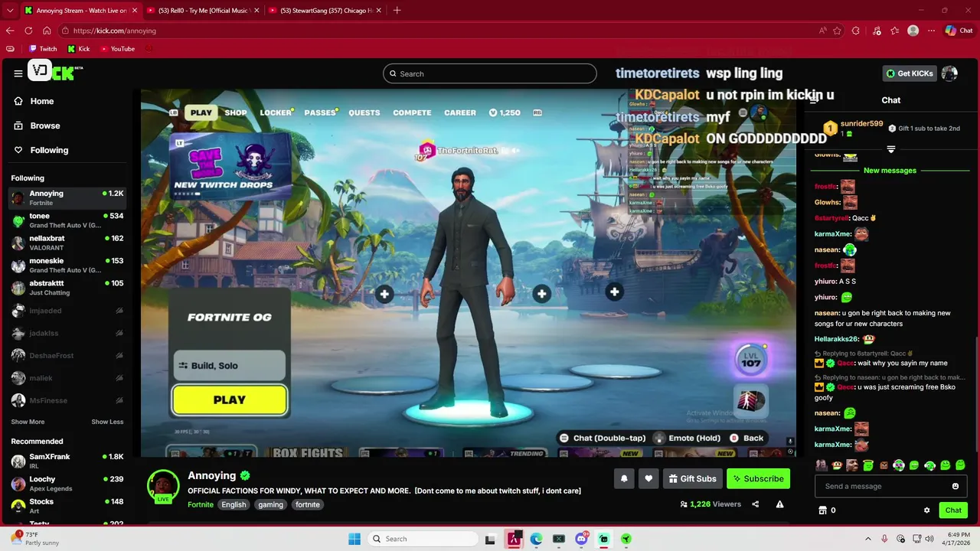Click the gaming tag

[x=270, y=504]
